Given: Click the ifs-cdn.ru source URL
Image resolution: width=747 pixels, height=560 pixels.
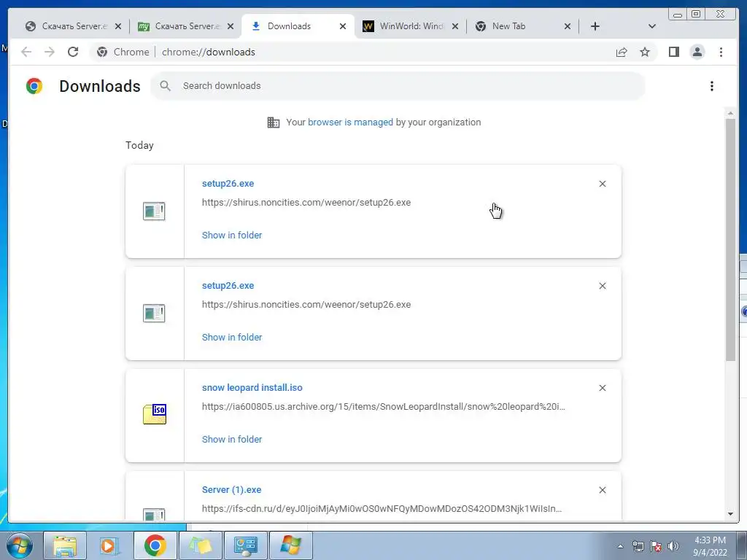Looking at the screenshot, I should pyautogui.click(x=382, y=508).
